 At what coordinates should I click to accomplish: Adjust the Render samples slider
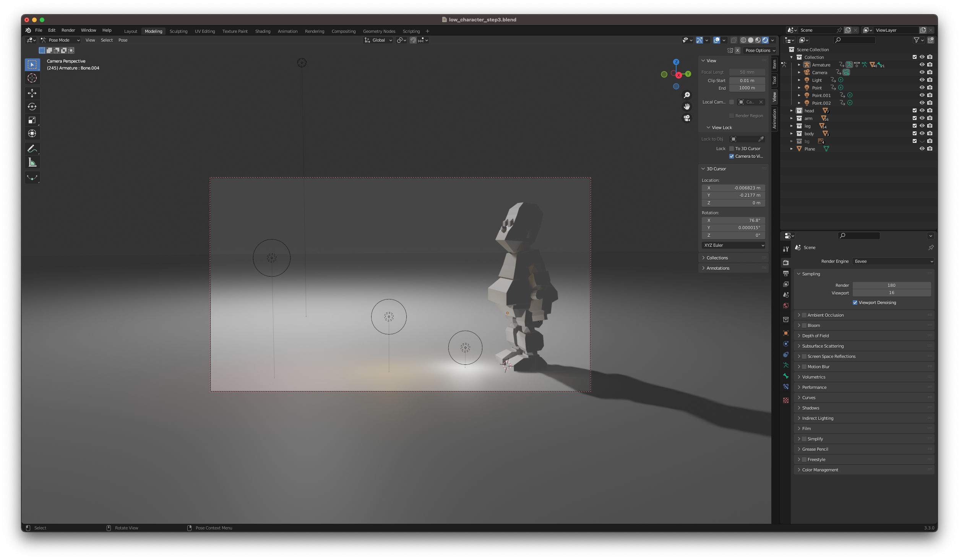point(891,285)
